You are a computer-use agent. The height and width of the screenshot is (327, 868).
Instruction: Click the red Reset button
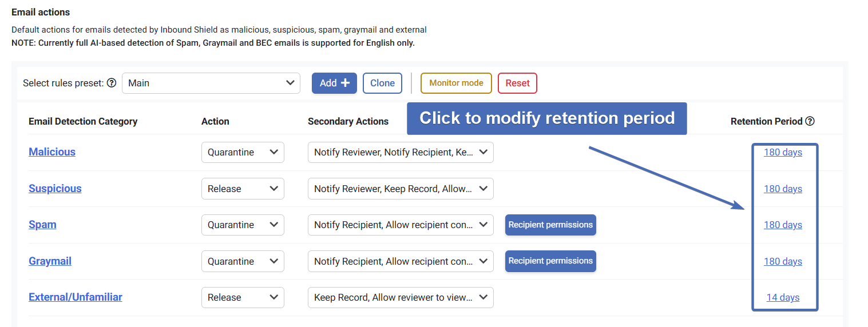517,83
